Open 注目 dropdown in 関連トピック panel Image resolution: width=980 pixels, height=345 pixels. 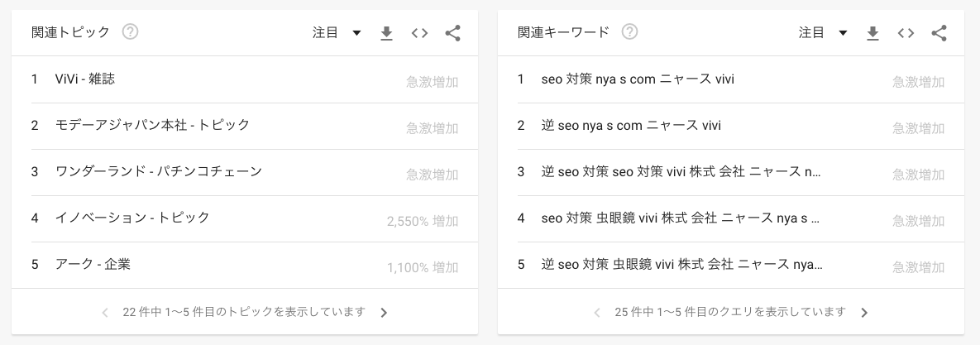(x=337, y=32)
